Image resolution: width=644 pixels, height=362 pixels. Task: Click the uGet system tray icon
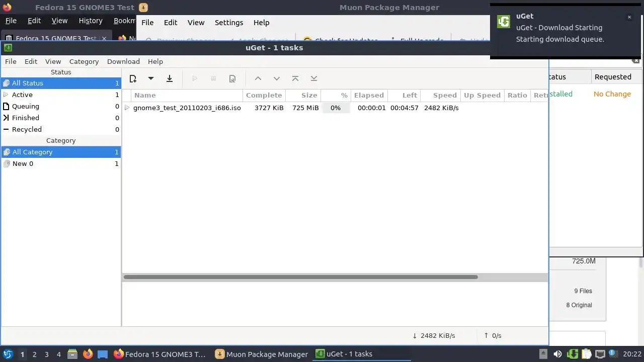(572, 354)
